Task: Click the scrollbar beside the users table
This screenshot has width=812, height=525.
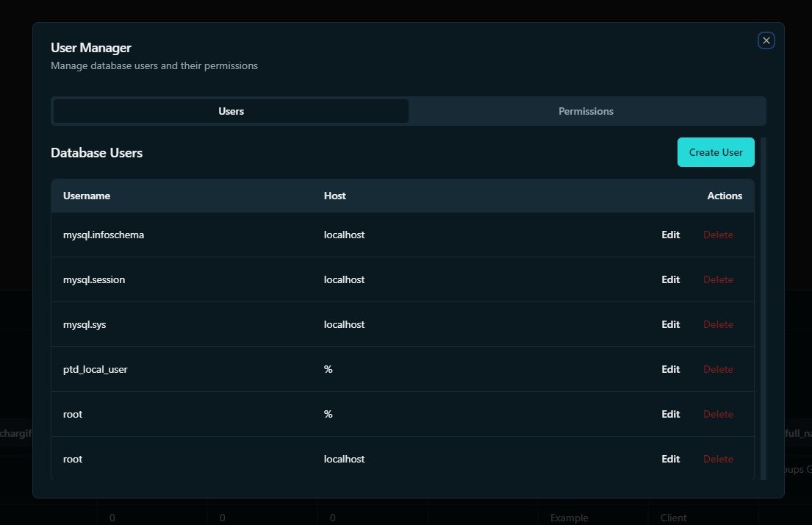Action: (763, 309)
